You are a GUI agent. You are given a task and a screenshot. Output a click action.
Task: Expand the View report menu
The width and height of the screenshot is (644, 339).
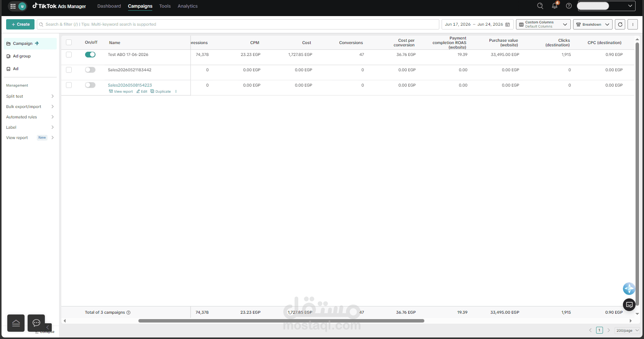(30, 138)
